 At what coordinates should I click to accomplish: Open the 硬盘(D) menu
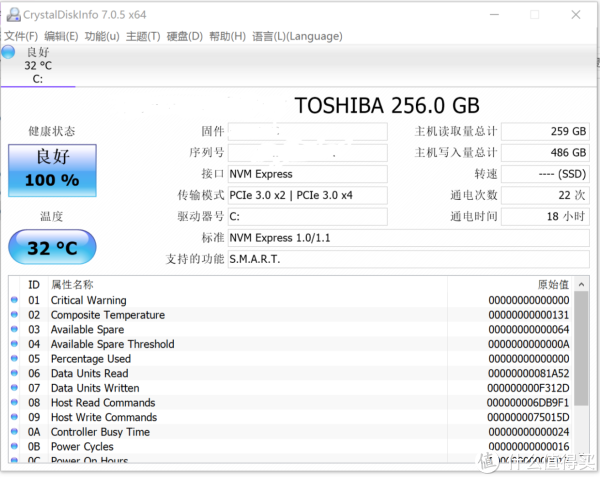point(184,36)
